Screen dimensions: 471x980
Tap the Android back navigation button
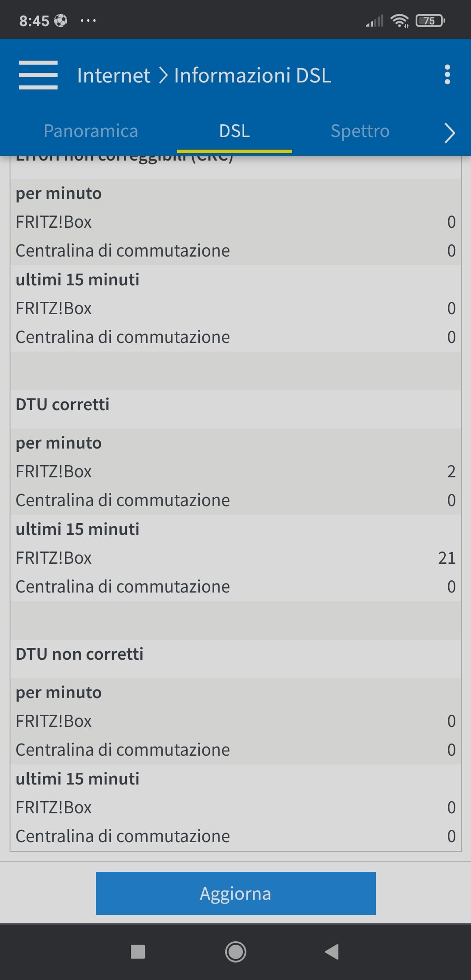332,952
